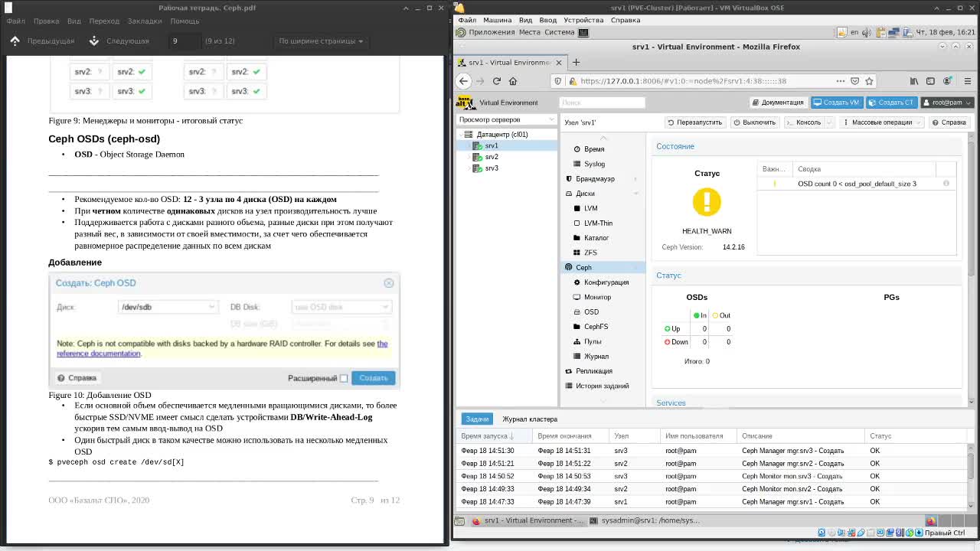
Task: Open the Консоль dropdown arrow
Action: [830, 122]
